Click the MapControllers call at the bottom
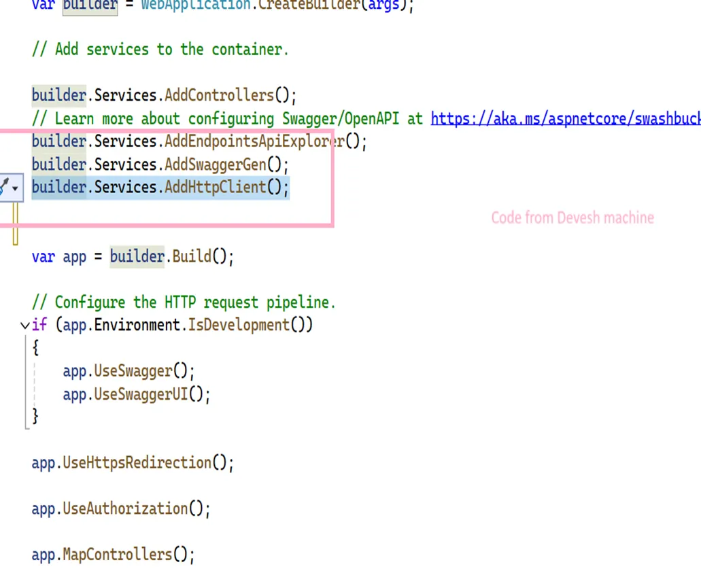This screenshot has width=701, height=588. pyautogui.click(x=112, y=555)
